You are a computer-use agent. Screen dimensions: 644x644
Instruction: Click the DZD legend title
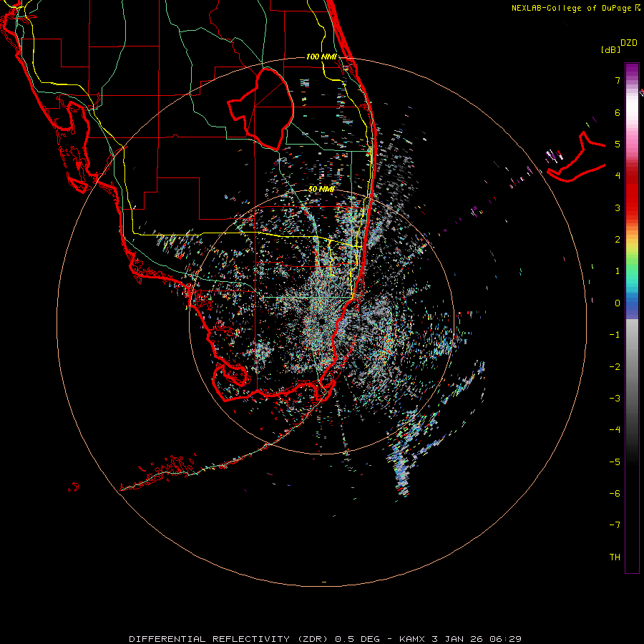629,43
